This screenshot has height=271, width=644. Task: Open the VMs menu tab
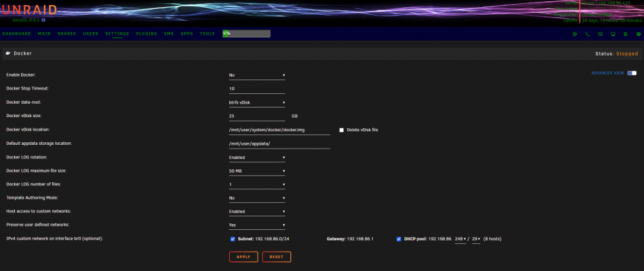coord(169,33)
